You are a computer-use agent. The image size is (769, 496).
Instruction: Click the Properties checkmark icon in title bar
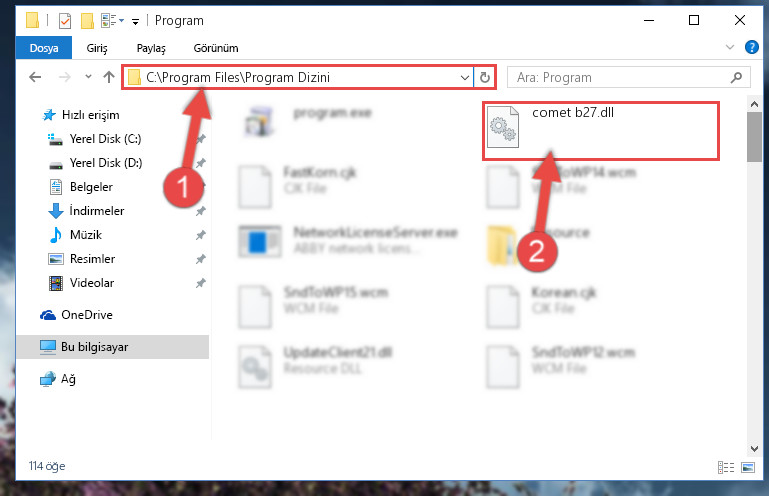click(x=64, y=21)
